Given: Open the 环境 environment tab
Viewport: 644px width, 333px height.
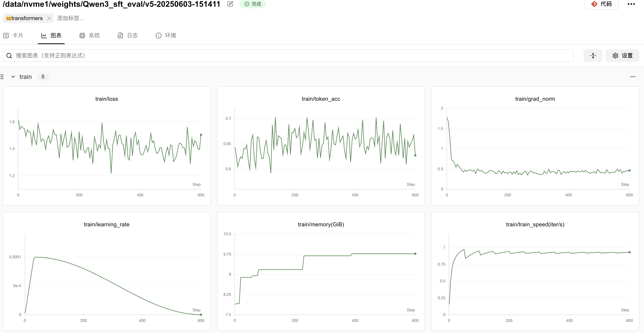Looking at the screenshot, I should [x=166, y=36].
